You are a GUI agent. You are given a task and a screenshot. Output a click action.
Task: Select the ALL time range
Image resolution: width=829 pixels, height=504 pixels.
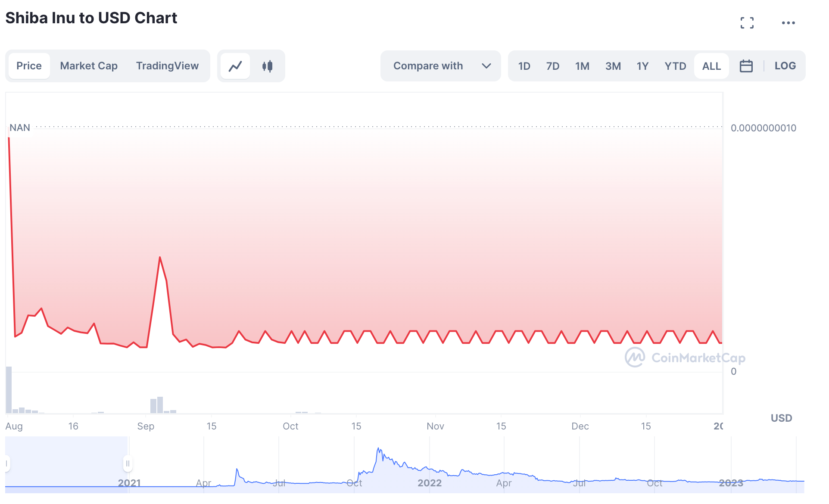click(711, 66)
